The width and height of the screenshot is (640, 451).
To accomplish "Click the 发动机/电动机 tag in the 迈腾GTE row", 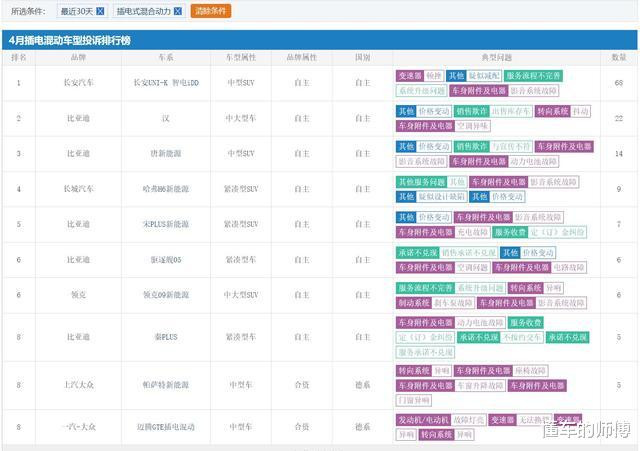I will click(423, 420).
